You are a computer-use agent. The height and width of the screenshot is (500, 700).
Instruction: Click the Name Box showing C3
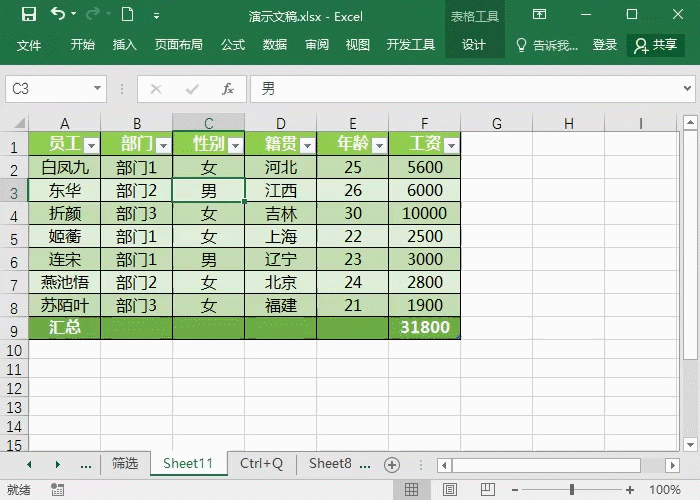pos(47,89)
